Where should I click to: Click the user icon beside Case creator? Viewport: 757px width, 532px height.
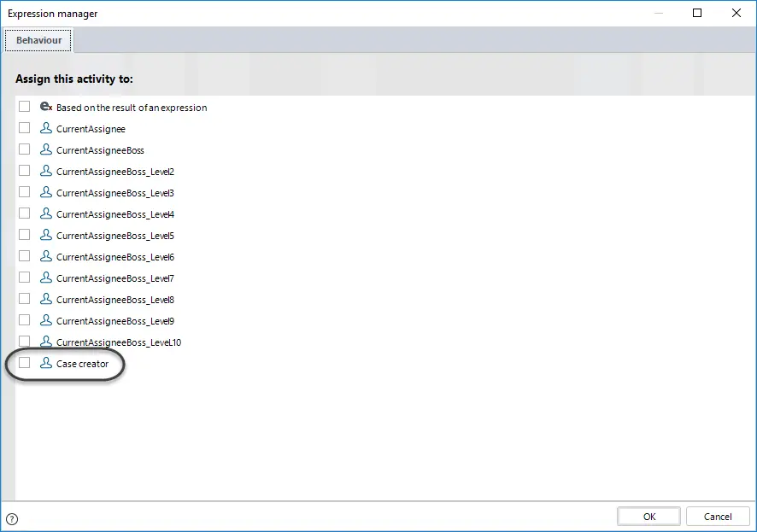(x=46, y=363)
